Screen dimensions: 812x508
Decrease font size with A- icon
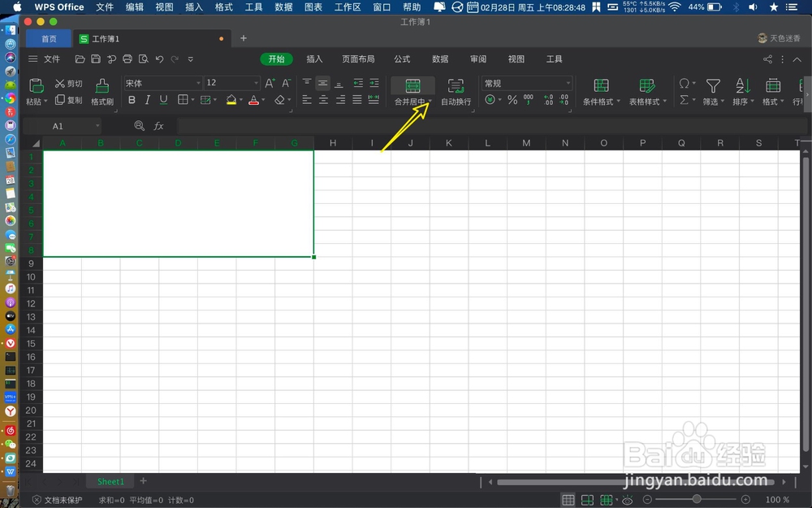(x=287, y=83)
